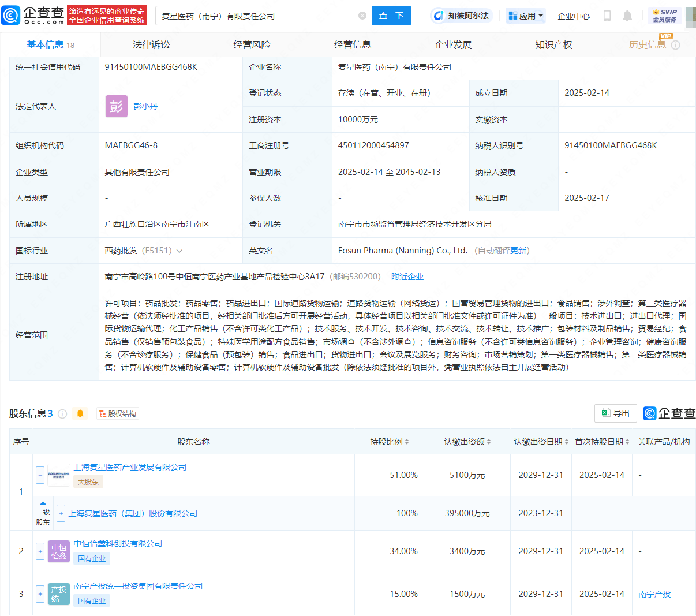Click the 大股东 tag
This screenshot has width=696, height=616.
88,481
